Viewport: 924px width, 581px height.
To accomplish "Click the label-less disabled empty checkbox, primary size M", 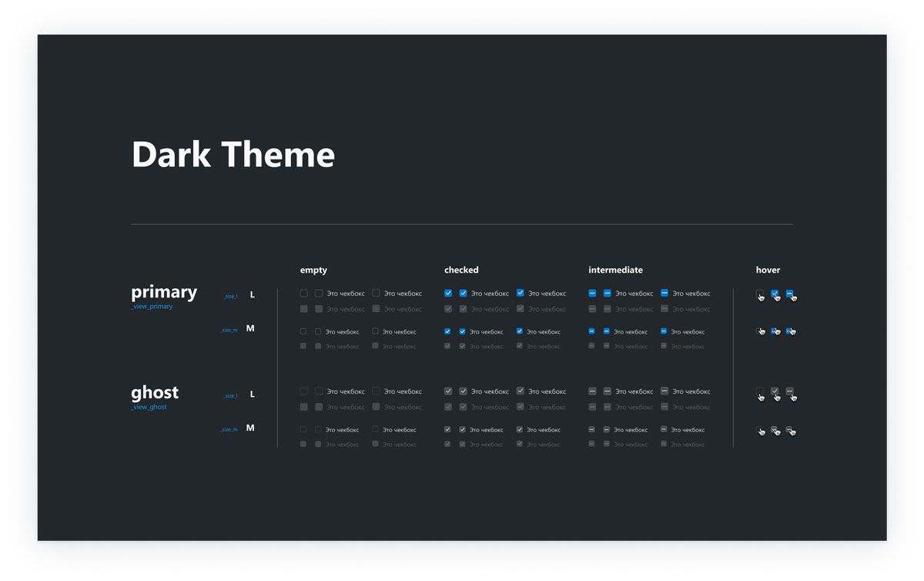I will 303,346.
